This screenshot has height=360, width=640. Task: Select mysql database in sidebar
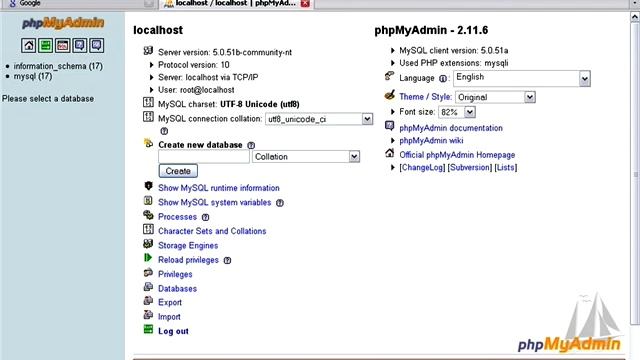click(33, 76)
